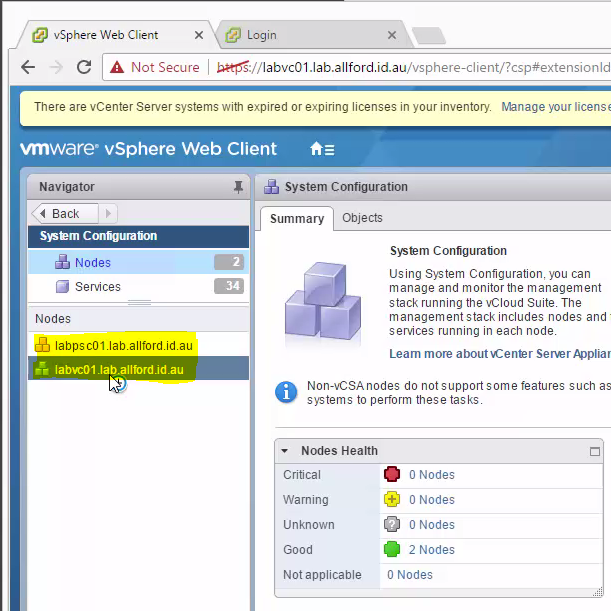611x611 pixels.
Task: Switch to the Summary tab
Action: 297,219
